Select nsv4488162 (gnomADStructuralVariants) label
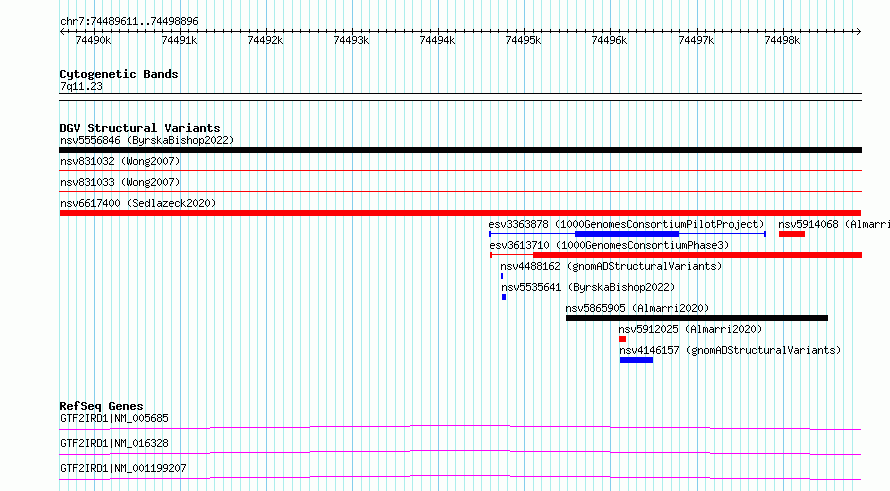The image size is (890, 491). (x=611, y=266)
